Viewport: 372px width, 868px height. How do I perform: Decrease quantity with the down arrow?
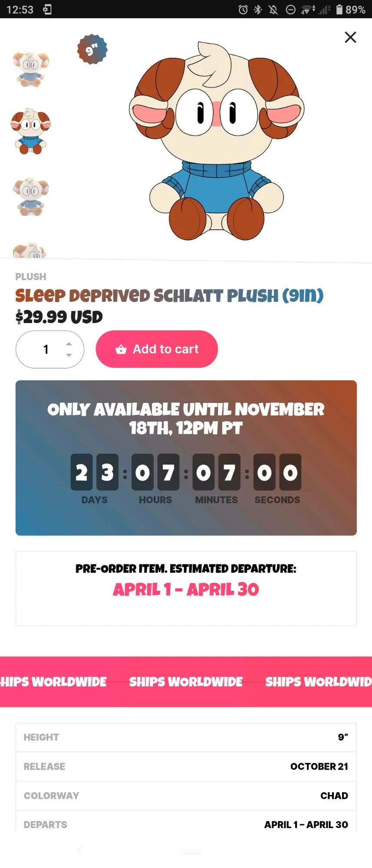click(69, 355)
